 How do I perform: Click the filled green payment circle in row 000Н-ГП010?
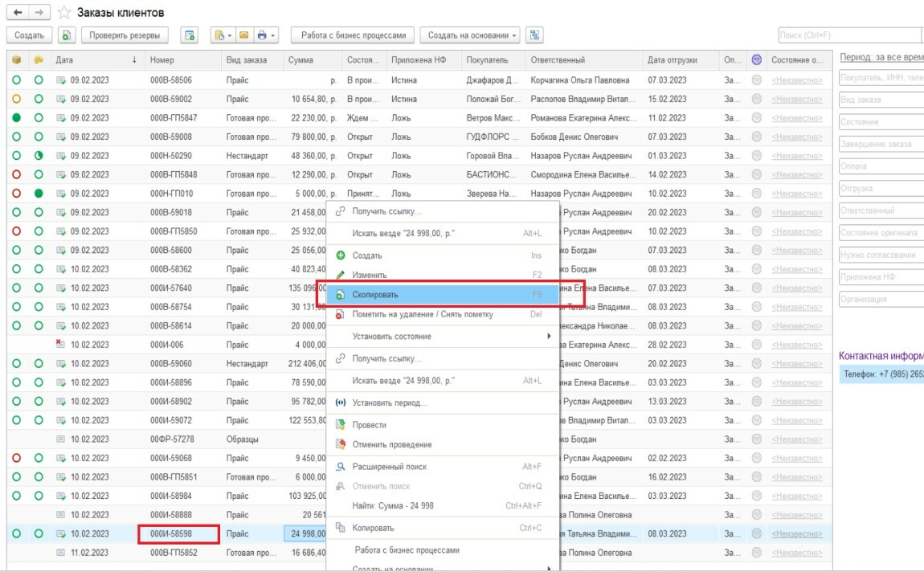tap(39, 194)
